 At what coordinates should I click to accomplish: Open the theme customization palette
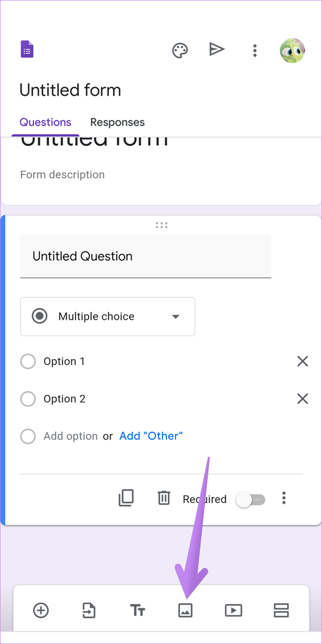click(180, 50)
